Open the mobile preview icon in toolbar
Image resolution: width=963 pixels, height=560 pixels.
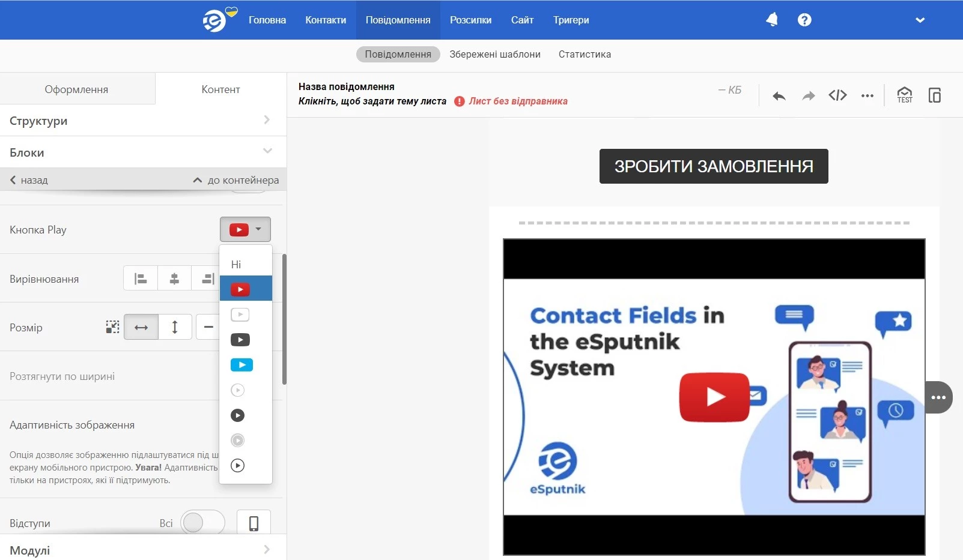click(x=935, y=95)
